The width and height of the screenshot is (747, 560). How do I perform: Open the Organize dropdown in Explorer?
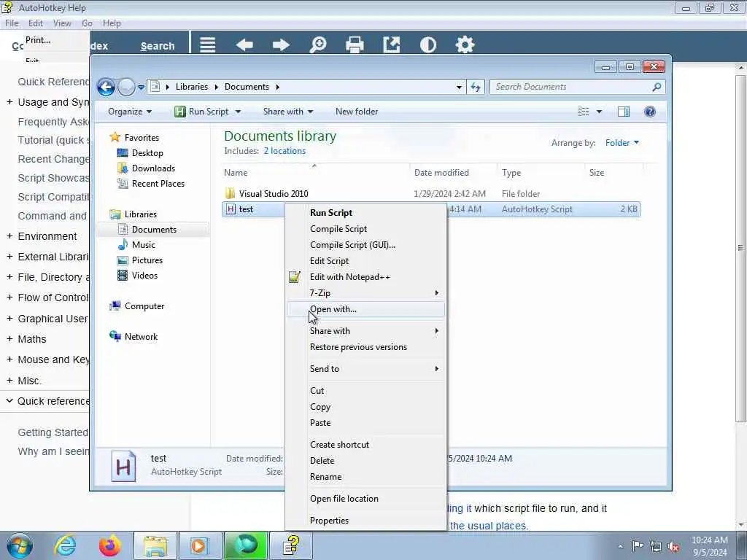click(x=130, y=112)
